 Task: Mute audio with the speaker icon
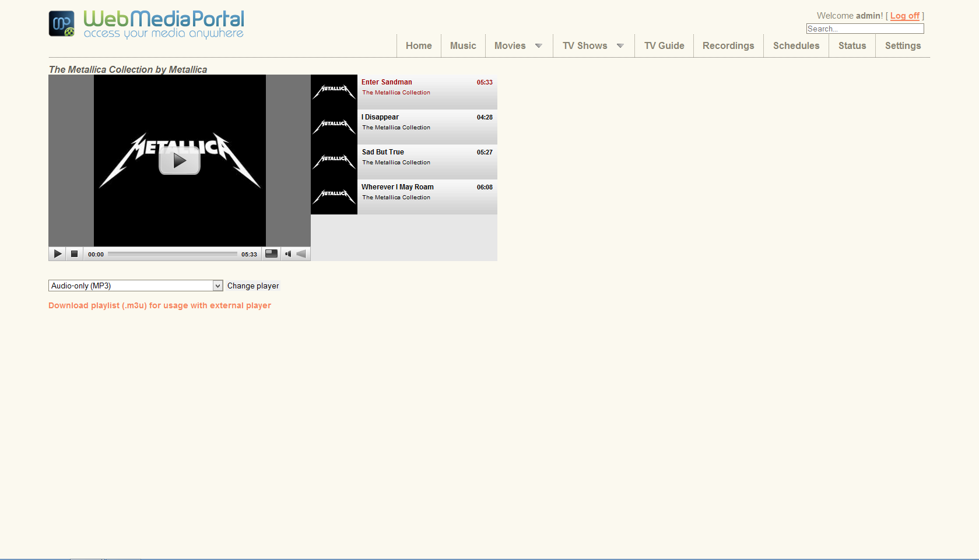288,254
